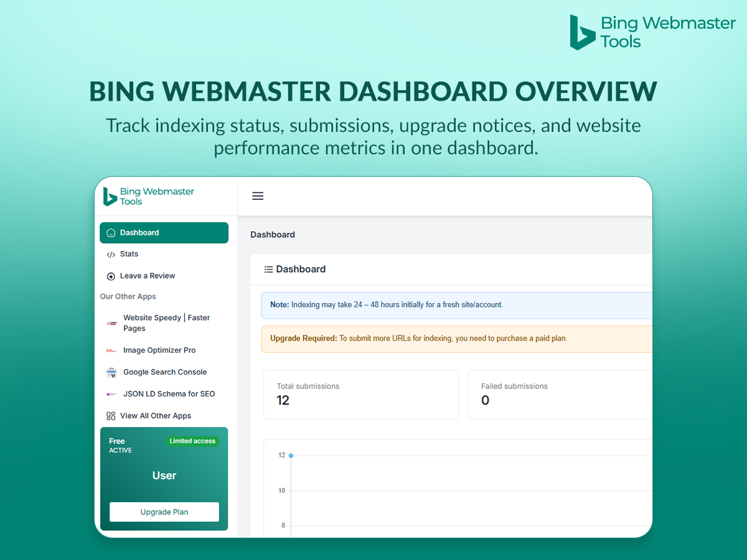This screenshot has width=747, height=560.
Task: Open the hamburger menu icon
Action: click(258, 196)
